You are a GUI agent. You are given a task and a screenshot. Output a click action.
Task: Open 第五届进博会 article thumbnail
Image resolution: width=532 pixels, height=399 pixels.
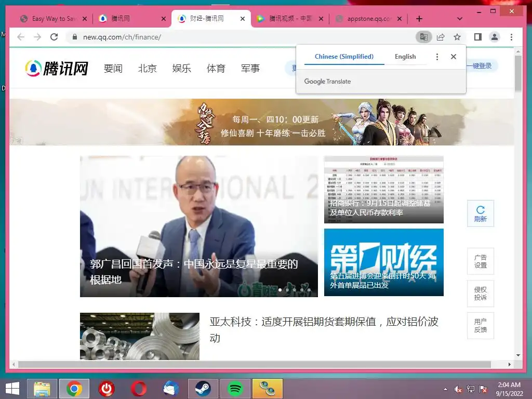(384, 262)
